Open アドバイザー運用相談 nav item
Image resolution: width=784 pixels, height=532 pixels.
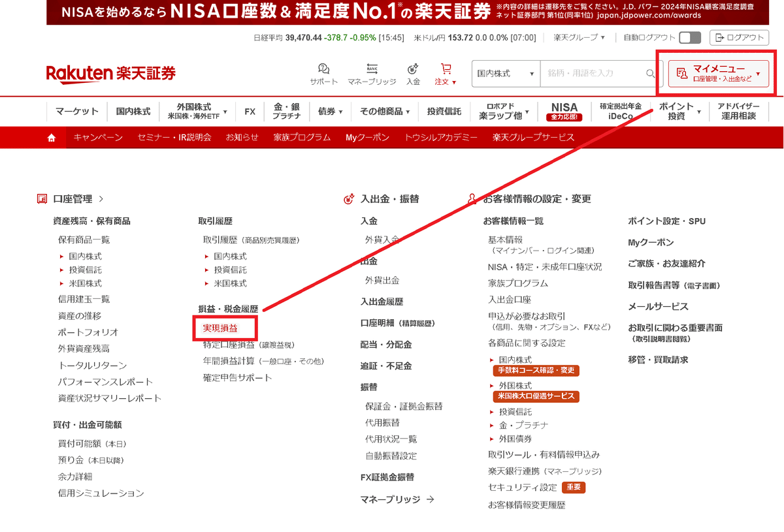click(738, 112)
